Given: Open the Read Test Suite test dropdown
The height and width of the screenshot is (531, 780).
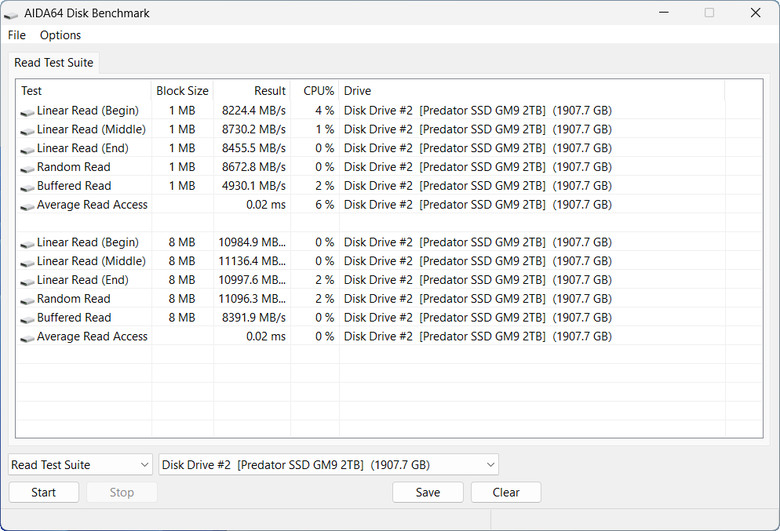Looking at the screenshot, I should pyautogui.click(x=81, y=465).
